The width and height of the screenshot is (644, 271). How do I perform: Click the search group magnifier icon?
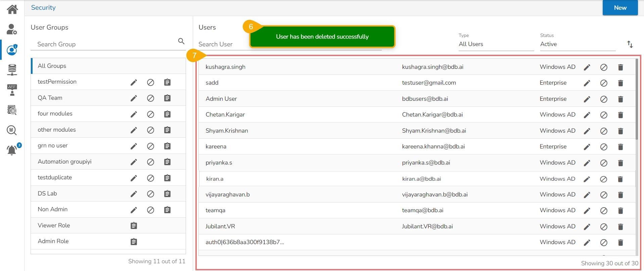pyautogui.click(x=181, y=41)
